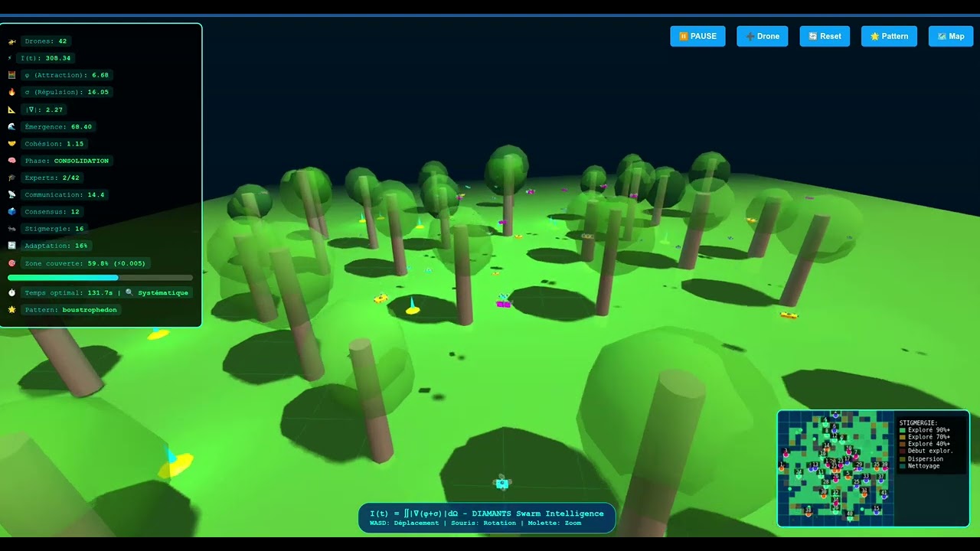The image size is (980, 551).
Task: Click the magenta drone in the clearing
Action: [503, 304]
